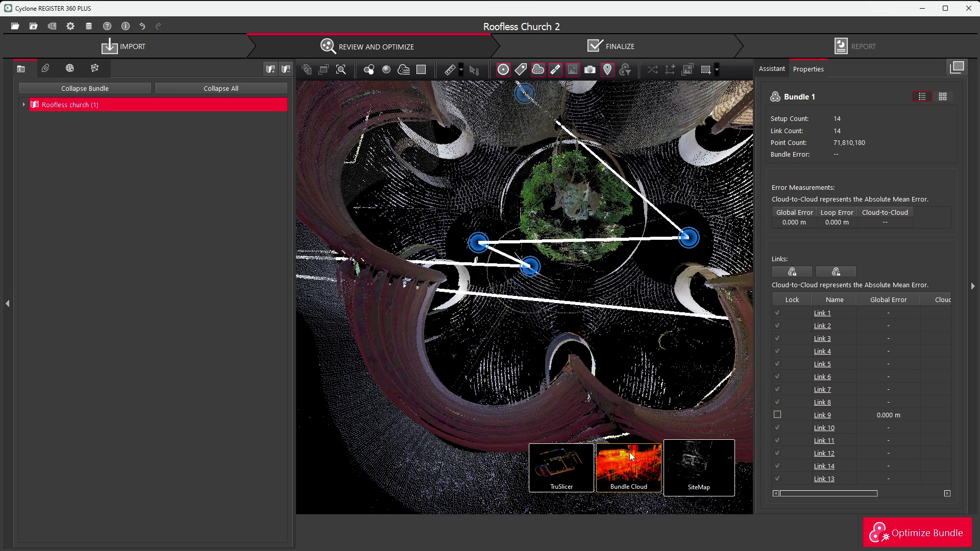The width and height of the screenshot is (980, 551).
Task: Switch to the Assistant tab
Action: tap(771, 69)
